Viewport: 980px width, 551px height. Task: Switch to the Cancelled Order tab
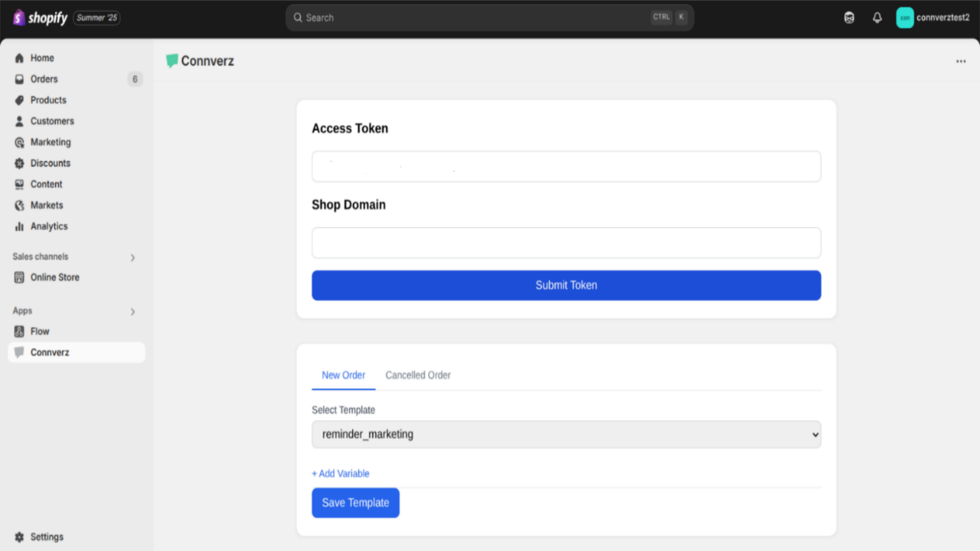pos(418,375)
